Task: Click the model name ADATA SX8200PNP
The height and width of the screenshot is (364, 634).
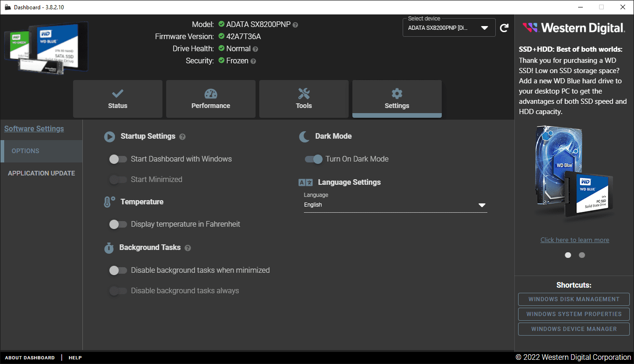Action: point(258,25)
